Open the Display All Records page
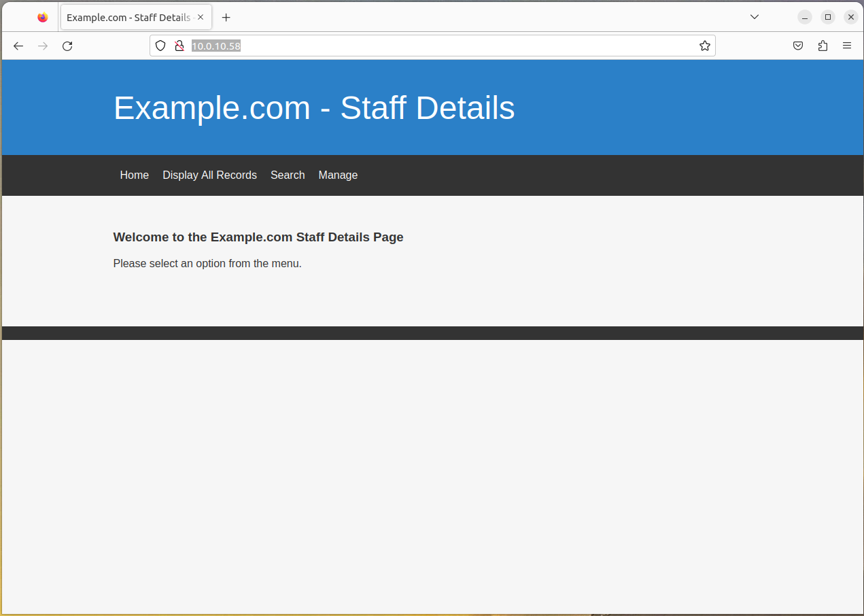 [209, 175]
